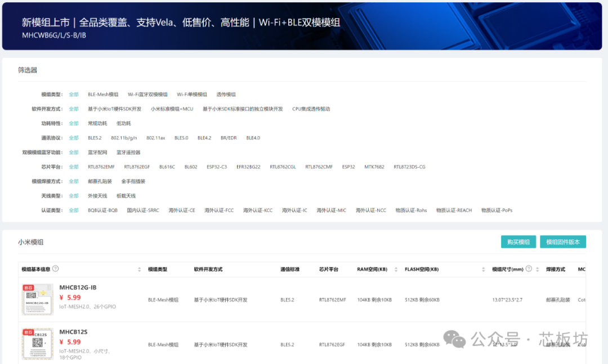Filter chip platform by MTK7682
The image size is (608, 364).
374,167
